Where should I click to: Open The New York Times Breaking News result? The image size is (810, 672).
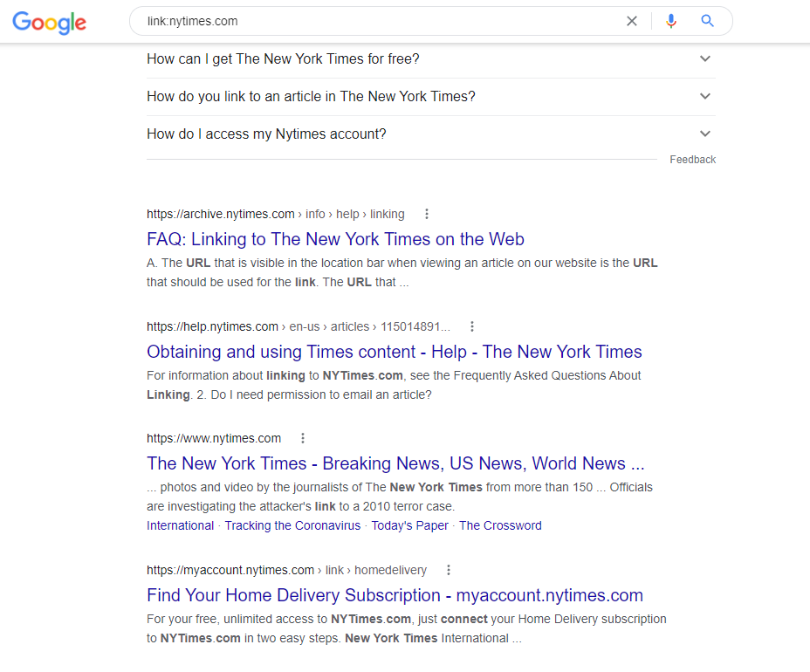pos(395,463)
